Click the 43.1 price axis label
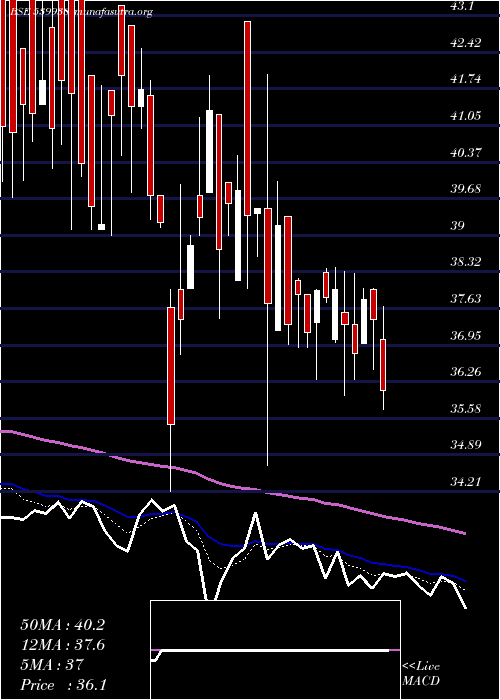 (462, 6)
